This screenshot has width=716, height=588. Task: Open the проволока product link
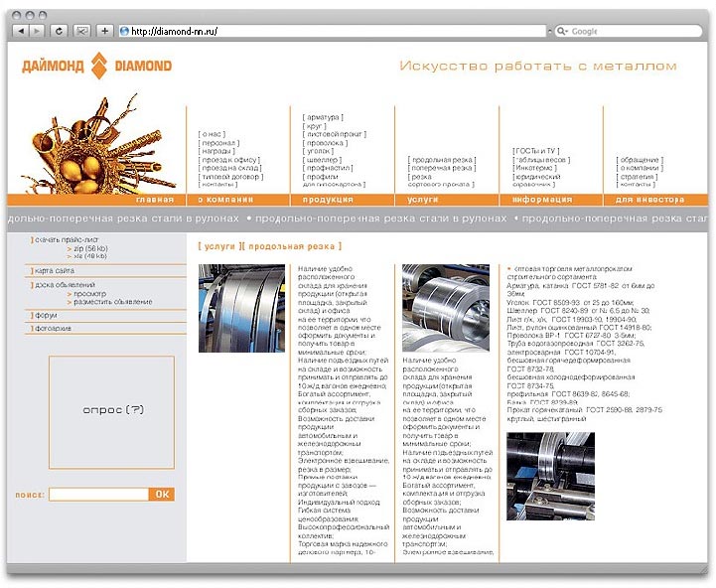[325, 143]
